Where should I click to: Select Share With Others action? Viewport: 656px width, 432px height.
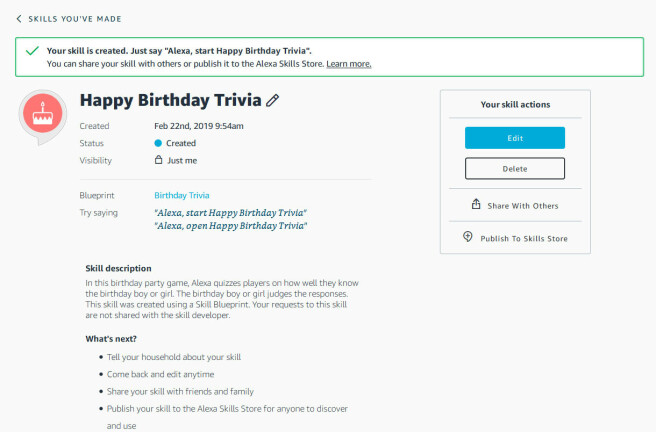coord(523,206)
